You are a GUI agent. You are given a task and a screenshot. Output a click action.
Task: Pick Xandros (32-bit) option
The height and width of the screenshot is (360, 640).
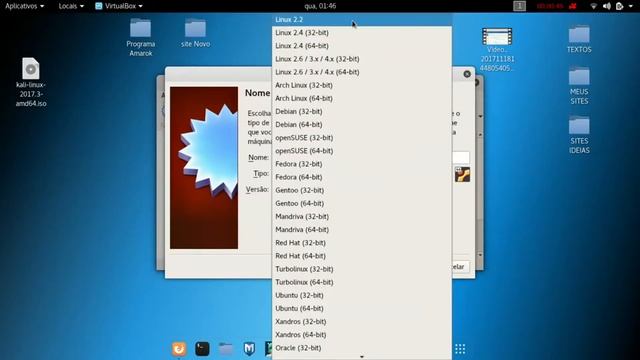pyautogui.click(x=362, y=322)
